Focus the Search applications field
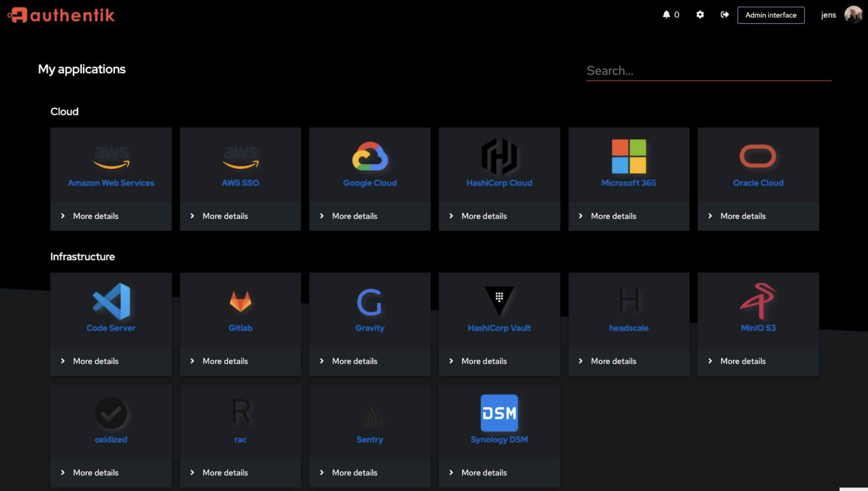The image size is (868, 491). point(708,71)
